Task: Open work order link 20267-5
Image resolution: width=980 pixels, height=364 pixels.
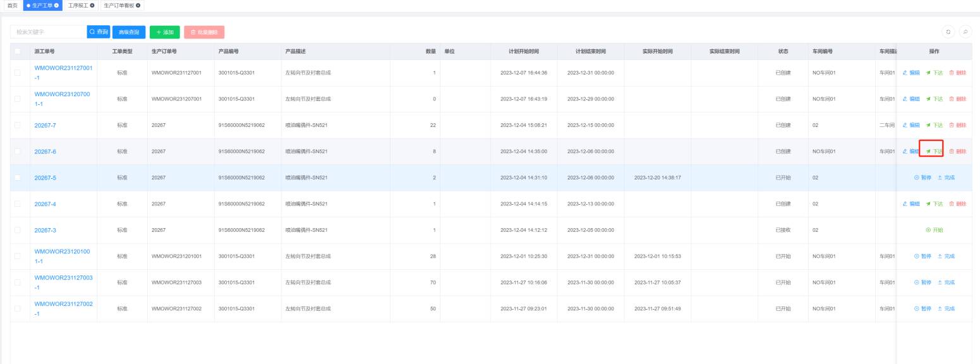Action: (x=45, y=178)
